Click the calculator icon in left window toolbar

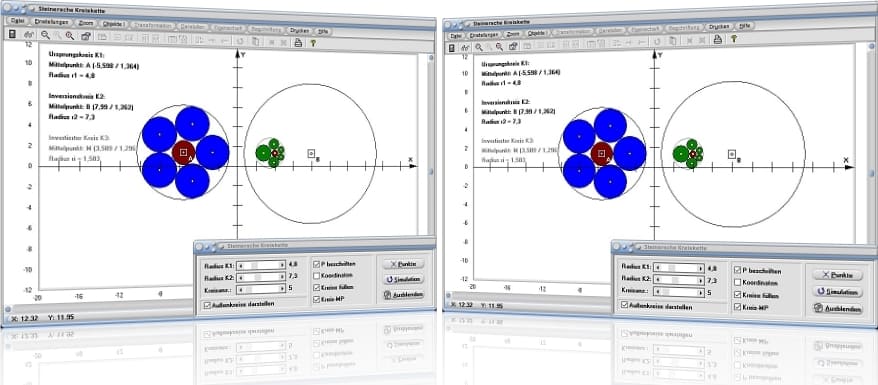pyautogui.click(x=12, y=35)
